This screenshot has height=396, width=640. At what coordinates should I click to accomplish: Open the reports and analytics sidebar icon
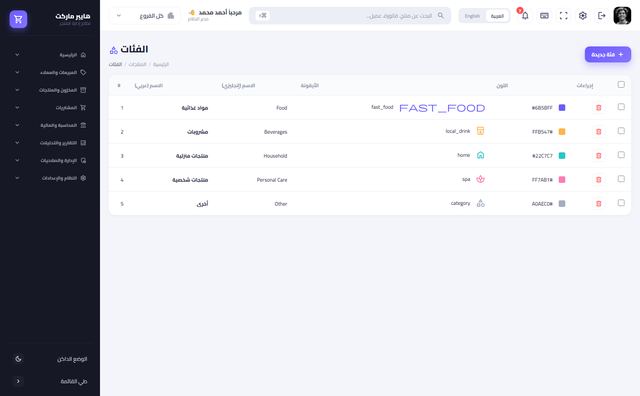click(83, 143)
